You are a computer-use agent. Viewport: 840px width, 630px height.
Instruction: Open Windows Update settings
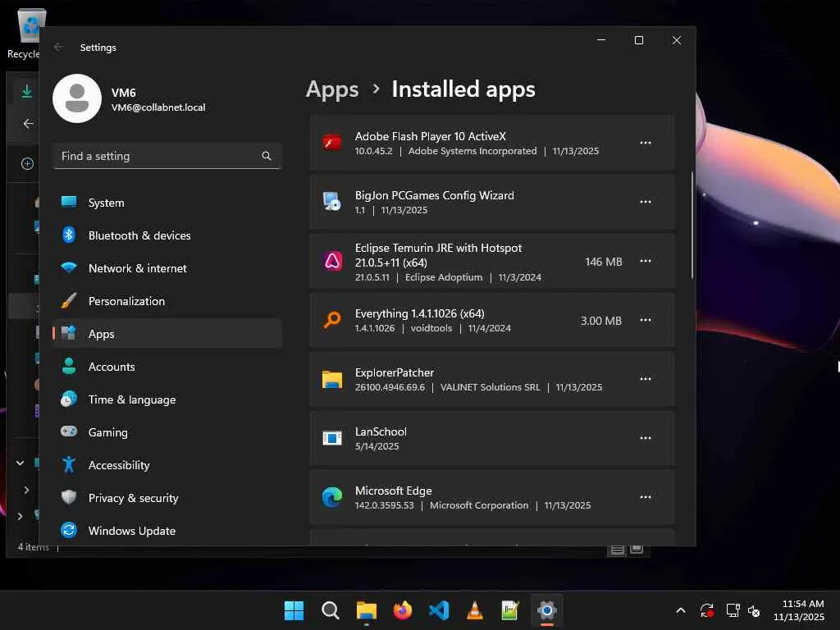coord(167,531)
